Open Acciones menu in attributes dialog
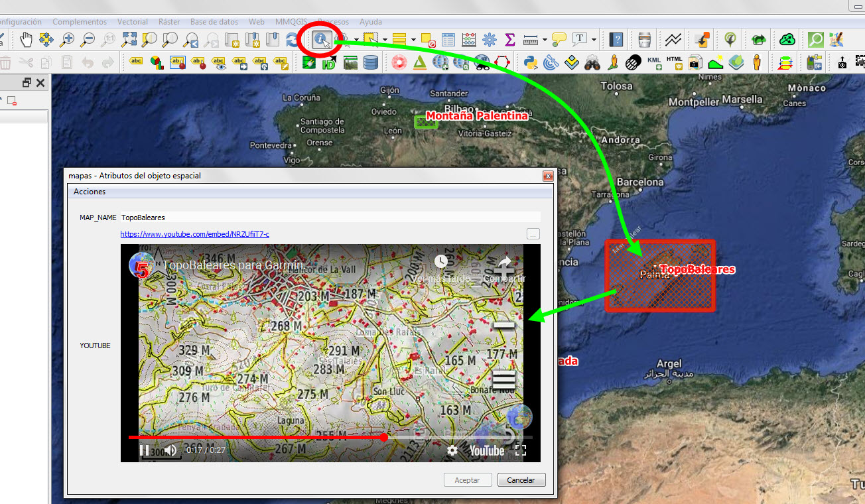Screen dimensions: 865x504 click(x=90, y=192)
